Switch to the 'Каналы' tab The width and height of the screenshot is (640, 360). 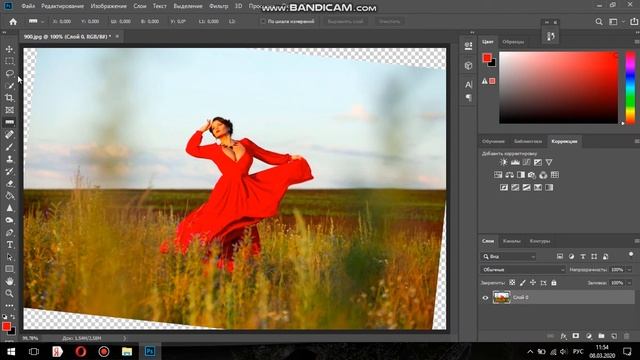click(x=511, y=241)
